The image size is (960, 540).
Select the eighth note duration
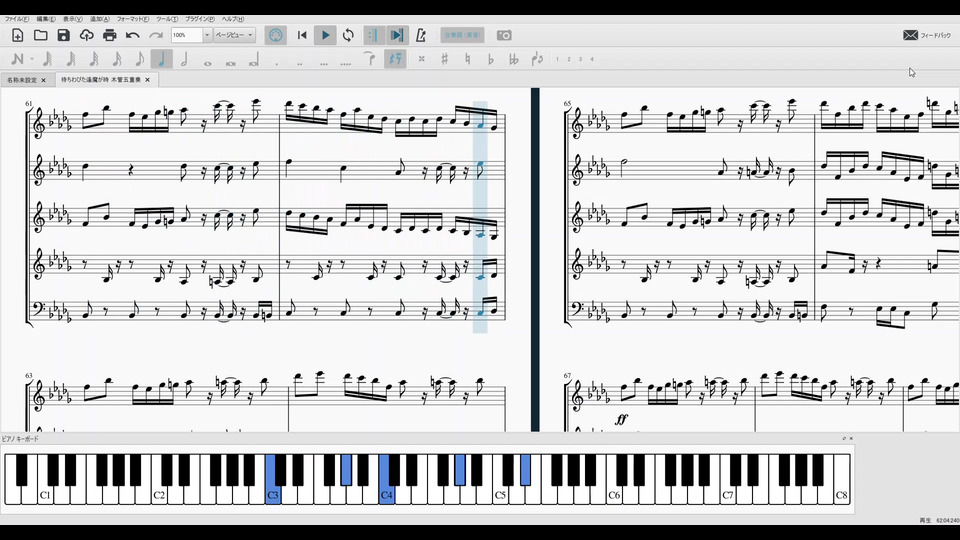pos(139,59)
